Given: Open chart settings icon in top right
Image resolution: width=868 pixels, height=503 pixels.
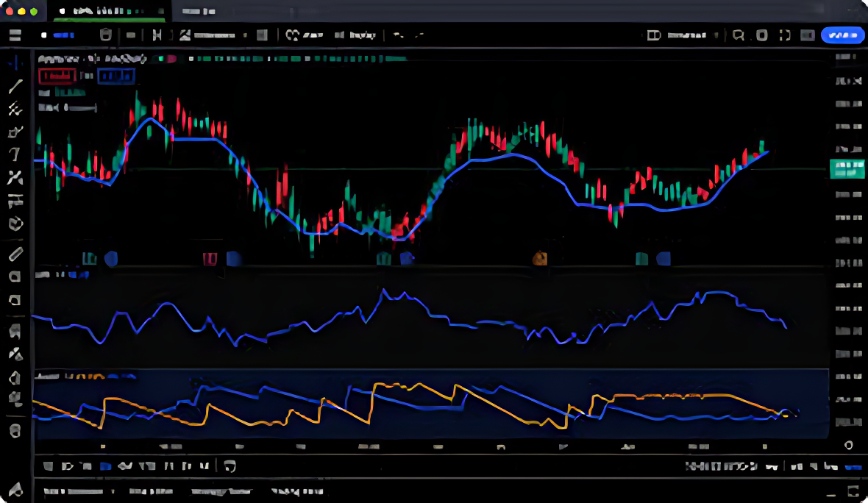Looking at the screenshot, I should coord(762,35).
